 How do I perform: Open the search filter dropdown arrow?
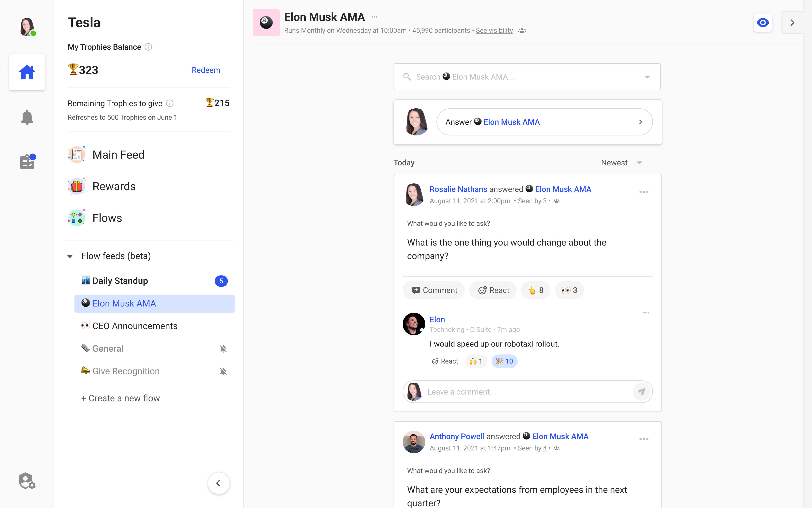click(x=647, y=77)
